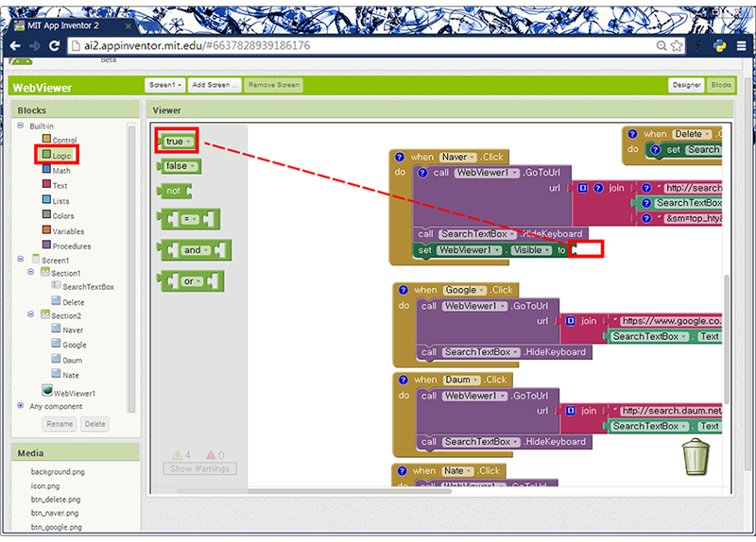Collapse the Screen1 tree node
Viewport: 756px width, 542px height.
[x=21, y=259]
